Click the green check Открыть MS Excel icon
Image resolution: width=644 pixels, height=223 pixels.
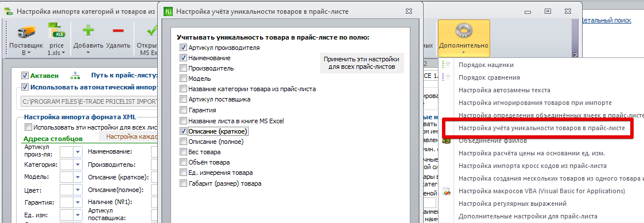point(152,31)
